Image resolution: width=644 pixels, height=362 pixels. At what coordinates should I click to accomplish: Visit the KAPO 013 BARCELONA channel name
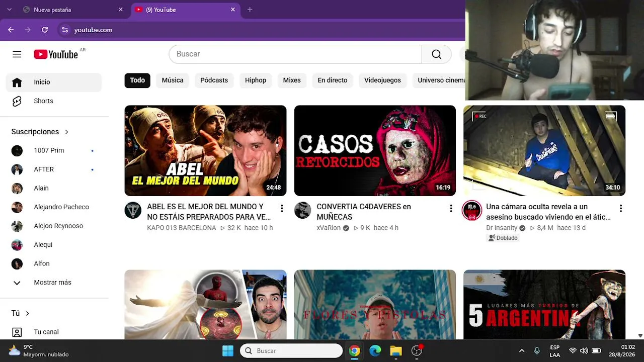click(x=182, y=228)
